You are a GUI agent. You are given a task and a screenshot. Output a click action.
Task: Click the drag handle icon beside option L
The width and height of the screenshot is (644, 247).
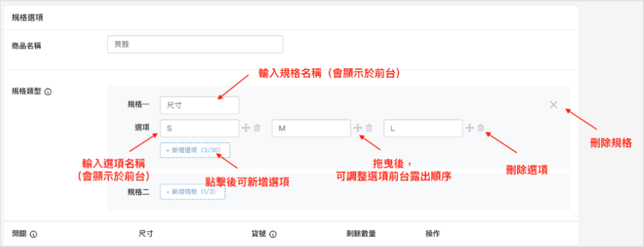click(x=469, y=128)
